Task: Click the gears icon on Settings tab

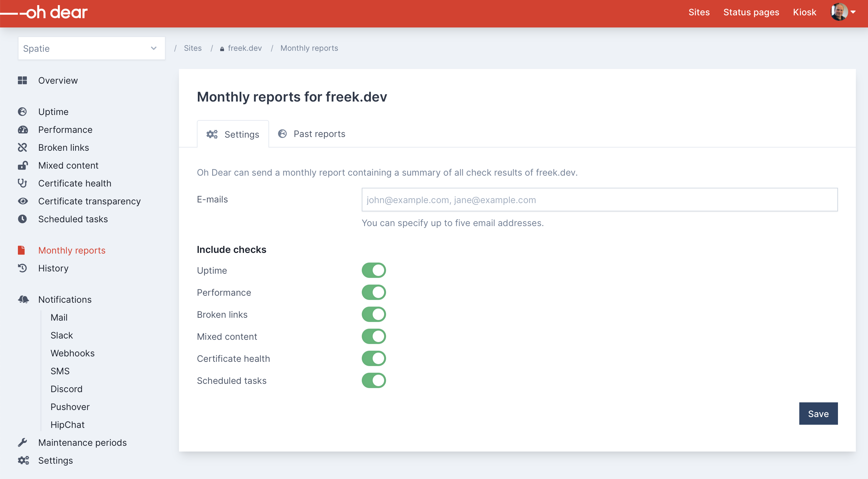Action: pos(212,134)
